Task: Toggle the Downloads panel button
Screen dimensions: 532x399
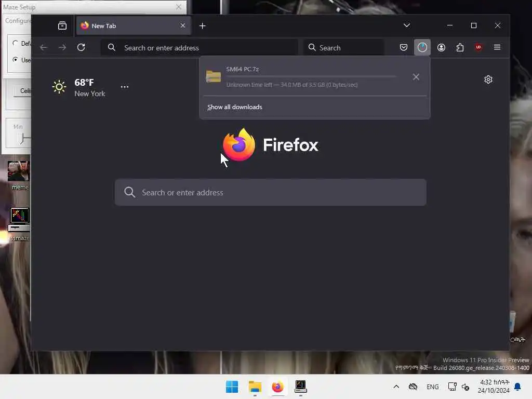Action: 422,47
